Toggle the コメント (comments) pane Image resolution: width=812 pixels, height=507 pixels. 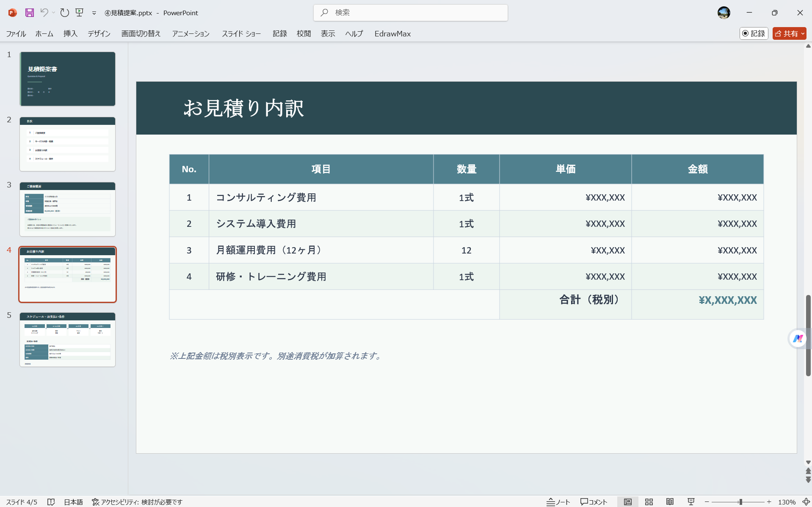[x=594, y=502]
